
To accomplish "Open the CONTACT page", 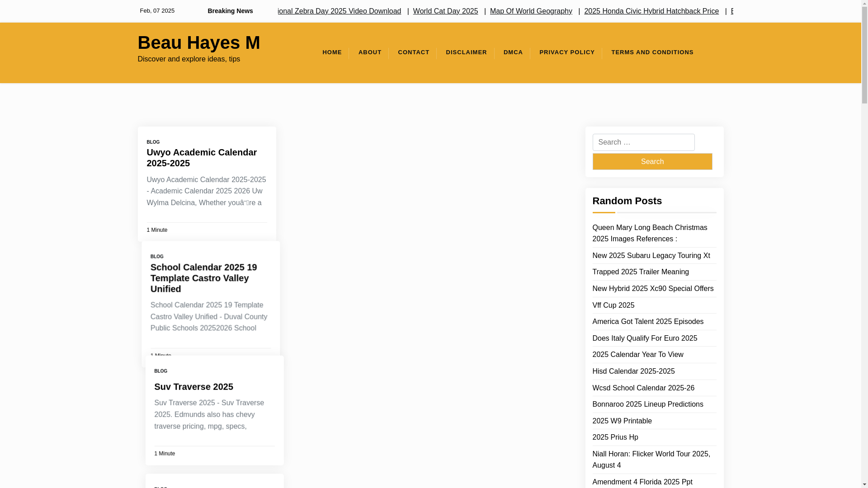I will pos(414,52).
